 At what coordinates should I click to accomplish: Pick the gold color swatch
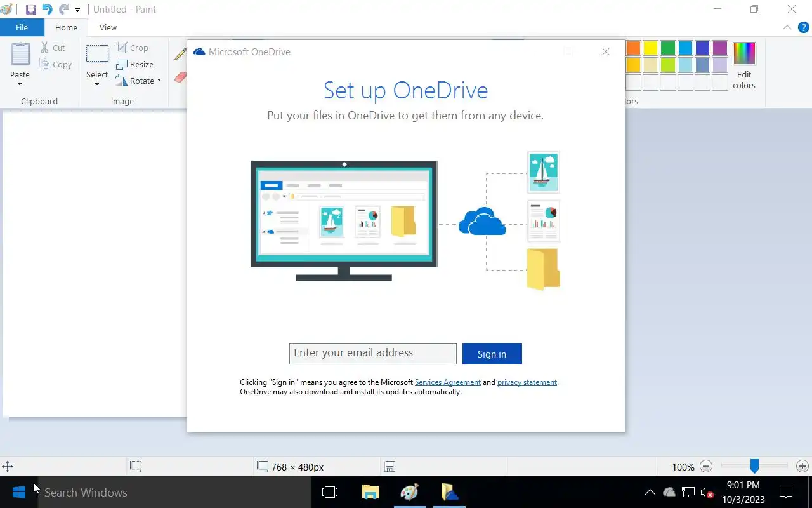click(x=634, y=65)
